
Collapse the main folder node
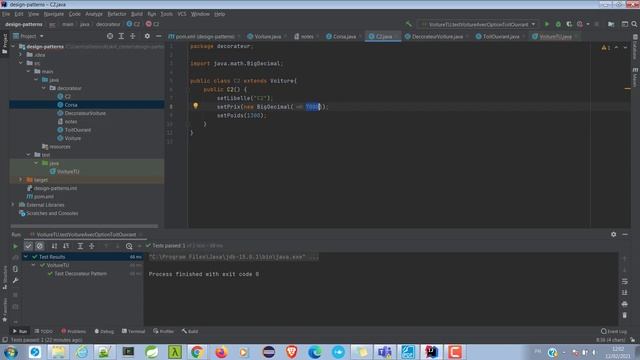click(x=29, y=71)
